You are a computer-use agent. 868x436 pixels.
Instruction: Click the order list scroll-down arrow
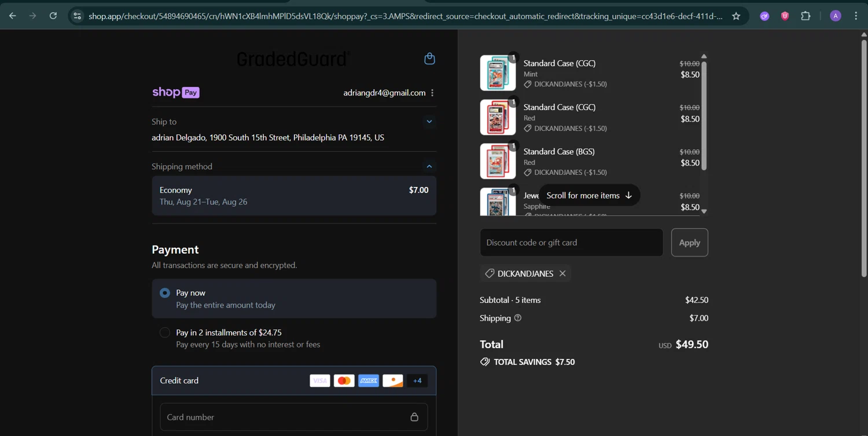click(x=704, y=211)
